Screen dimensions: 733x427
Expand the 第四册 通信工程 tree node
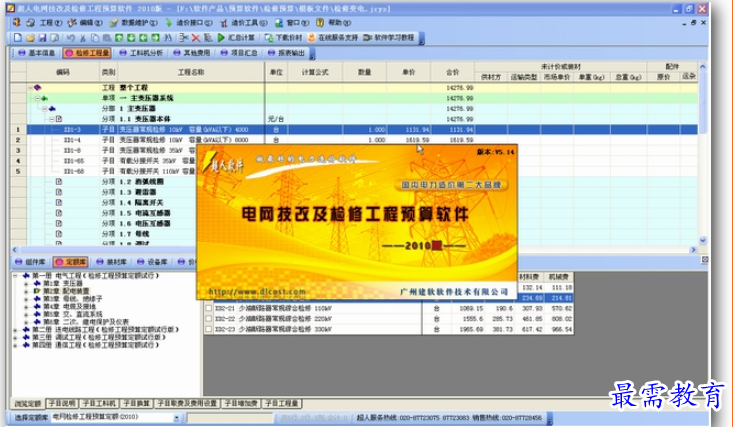click(15, 345)
